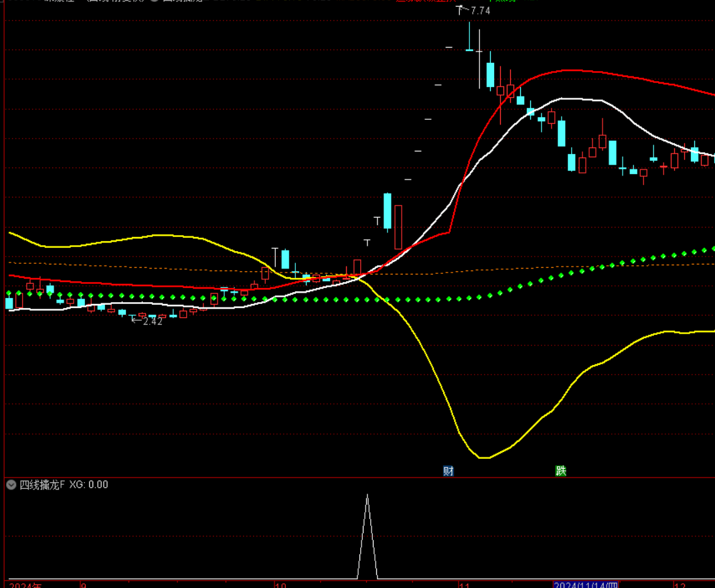Viewport: 715px width, 588px height.
Task: Click the month 11 marker on time axis
Action: pyautogui.click(x=465, y=584)
